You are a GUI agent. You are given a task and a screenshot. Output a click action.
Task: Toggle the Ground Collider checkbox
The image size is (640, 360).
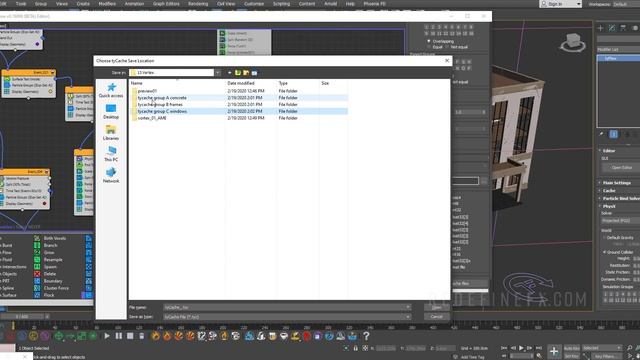click(605, 252)
